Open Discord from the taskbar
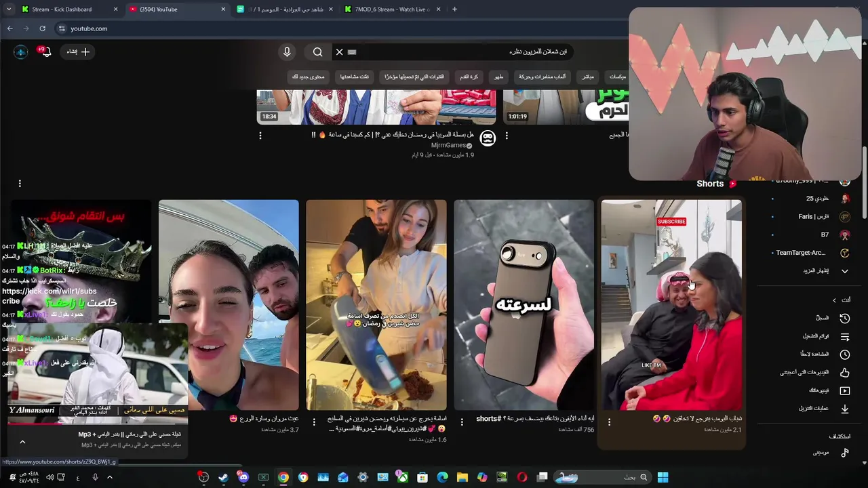This screenshot has width=868, height=488. [x=243, y=477]
